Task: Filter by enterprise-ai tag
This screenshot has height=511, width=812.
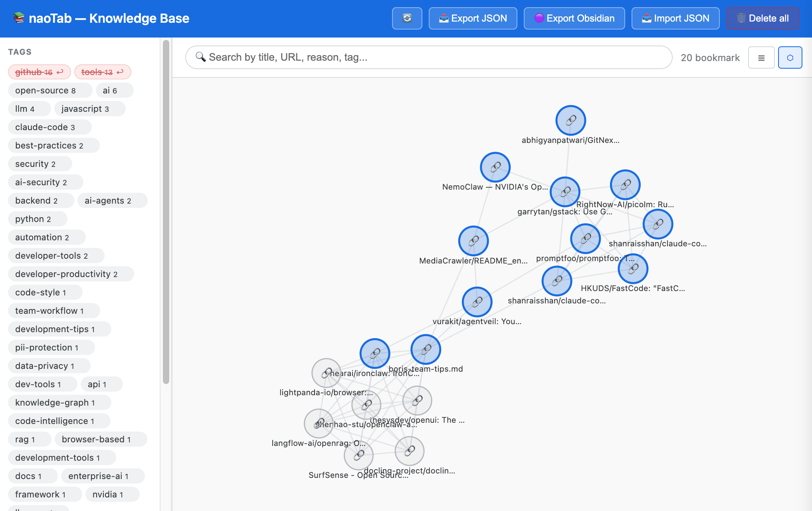Action: [103, 476]
